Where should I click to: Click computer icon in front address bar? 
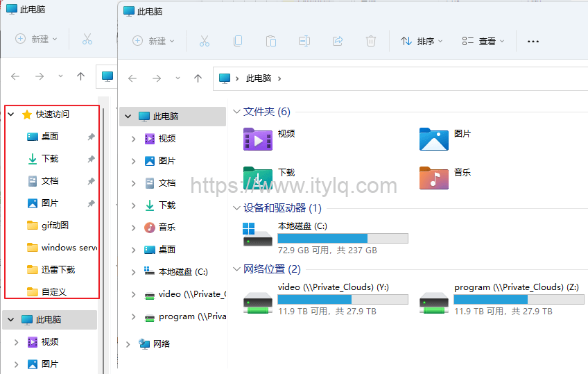click(x=224, y=78)
